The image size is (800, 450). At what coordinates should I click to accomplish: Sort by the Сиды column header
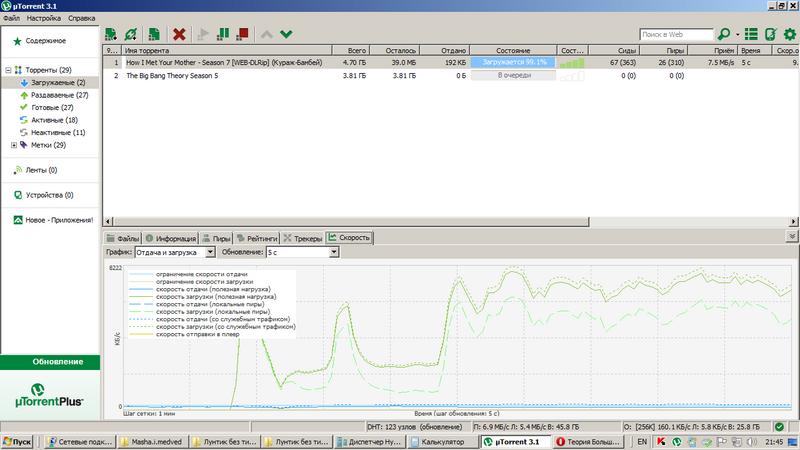coord(614,51)
